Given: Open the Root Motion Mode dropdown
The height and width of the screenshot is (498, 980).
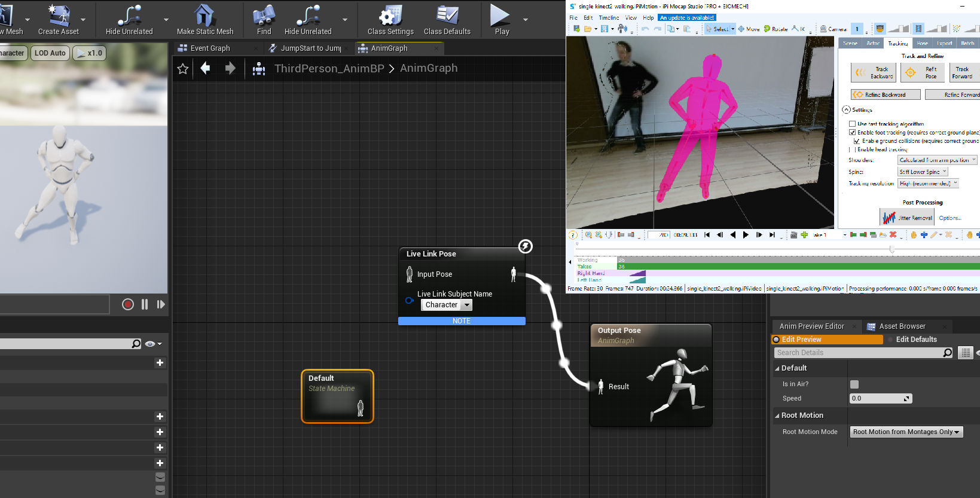Looking at the screenshot, I should click(x=906, y=432).
